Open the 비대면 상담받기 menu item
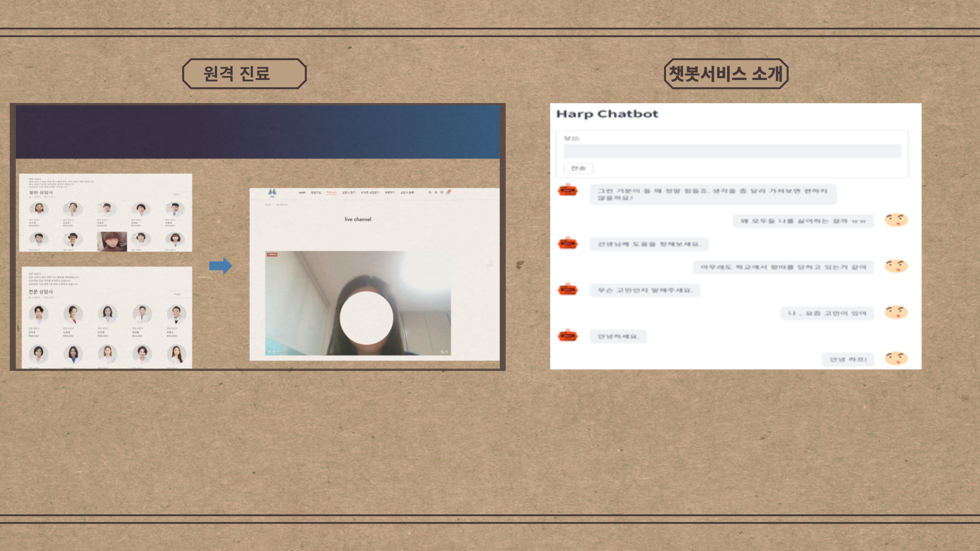The width and height of the screenshot is (980, 551). click(370, 192)
